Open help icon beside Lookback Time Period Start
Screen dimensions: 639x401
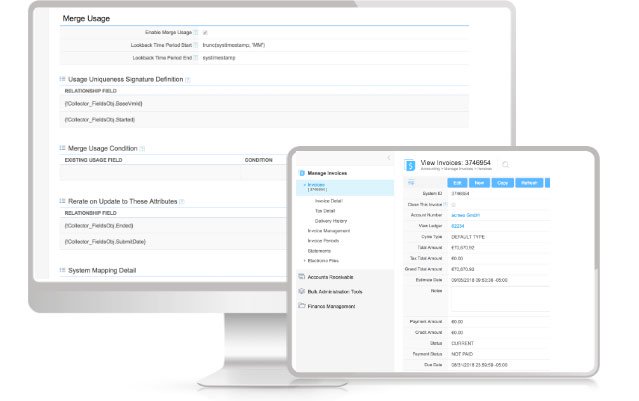coord(196,45)
